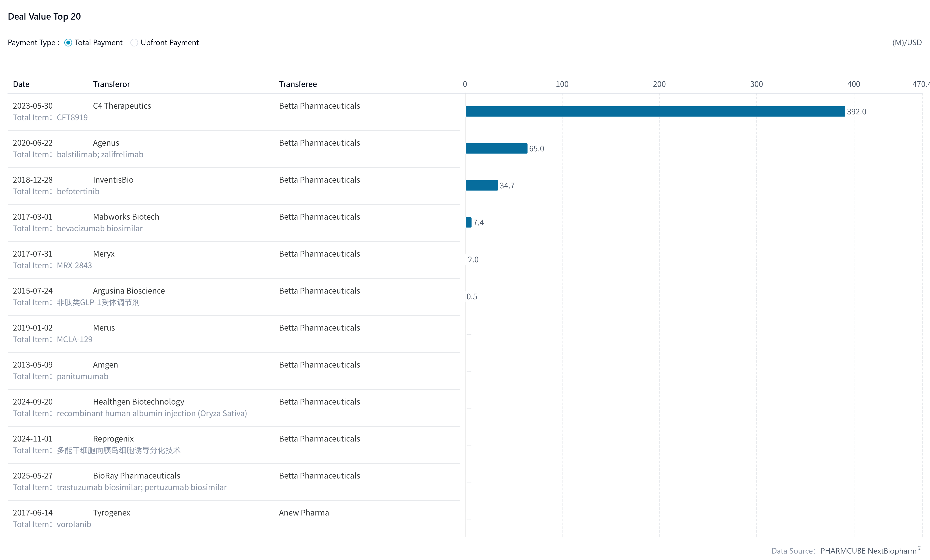Click the CFT8919 item name
This screenshot has width=930, height=560.
[72, 117]
